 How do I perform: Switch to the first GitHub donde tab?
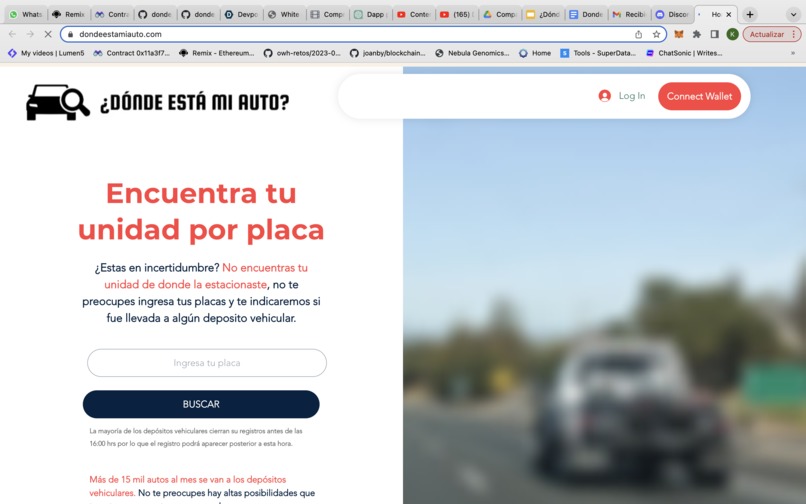(x=155, y=14)
